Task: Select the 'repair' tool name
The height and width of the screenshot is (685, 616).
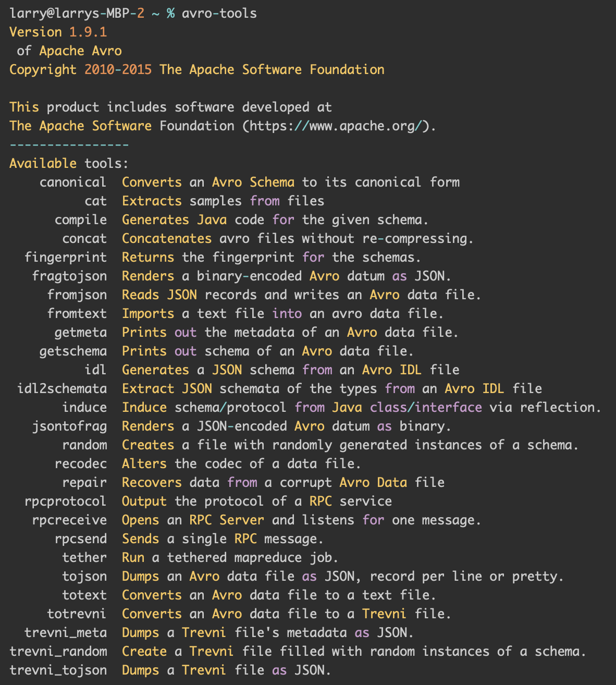Action: point(84,482)
